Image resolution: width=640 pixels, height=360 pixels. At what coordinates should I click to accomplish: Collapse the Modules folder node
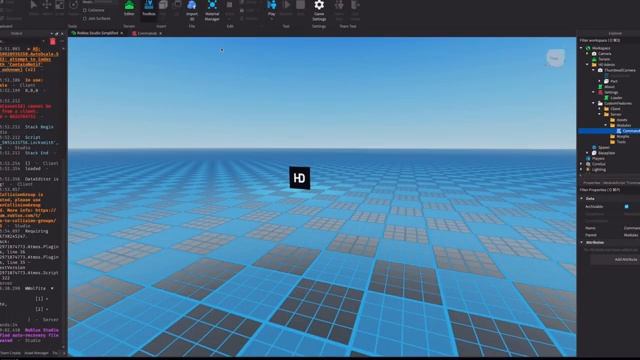coord(606,125)
